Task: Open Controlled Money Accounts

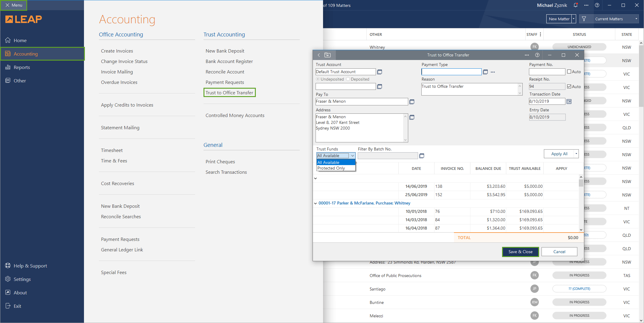Action: 235,116
